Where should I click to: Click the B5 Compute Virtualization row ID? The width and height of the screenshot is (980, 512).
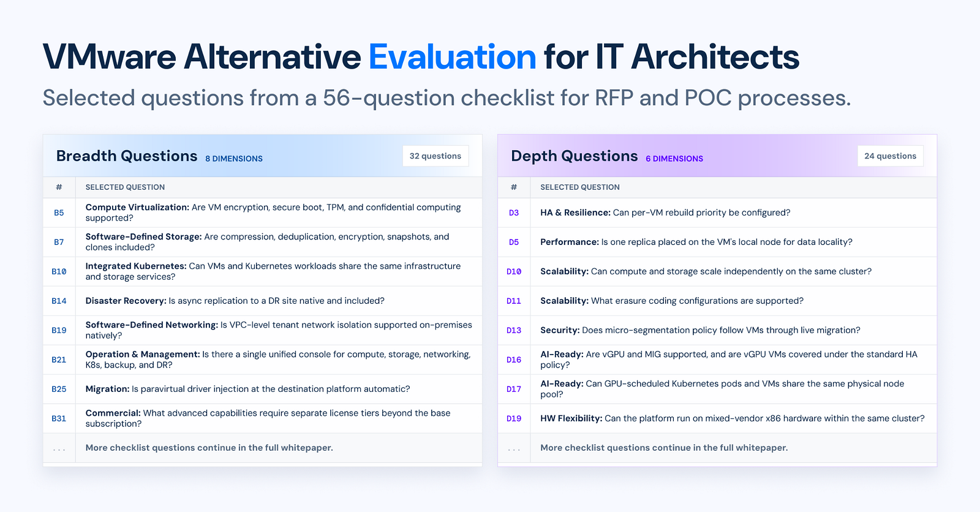pos(59,213)
